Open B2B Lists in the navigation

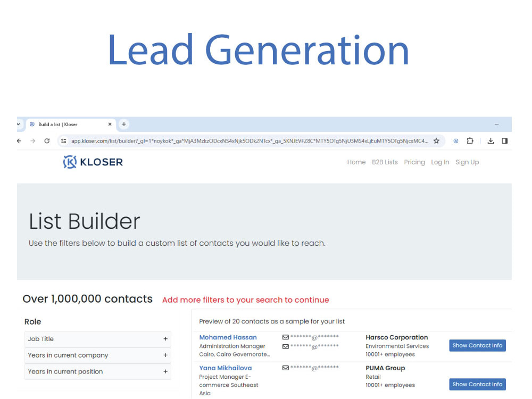[385, 162]
